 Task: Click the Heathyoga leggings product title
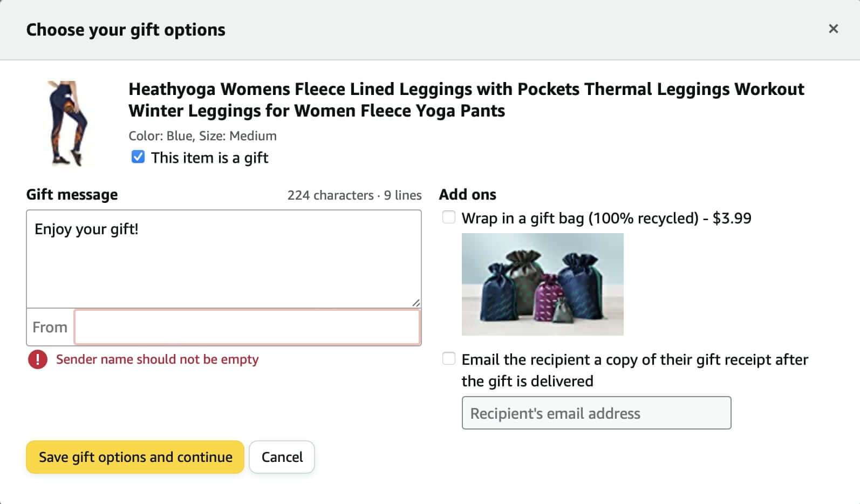click(x=466, y=100)
